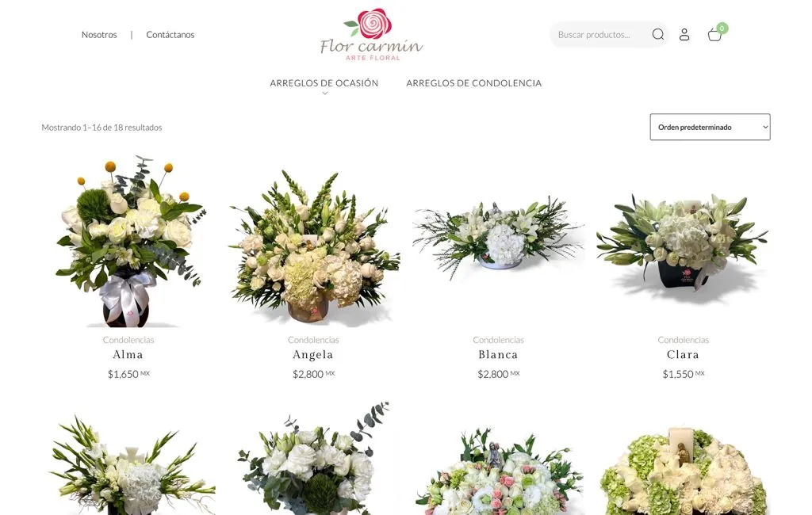The width and height of the screenshot is (812, 515).
Task: Open the Clara product title
Action: click(x=683, y=354)
